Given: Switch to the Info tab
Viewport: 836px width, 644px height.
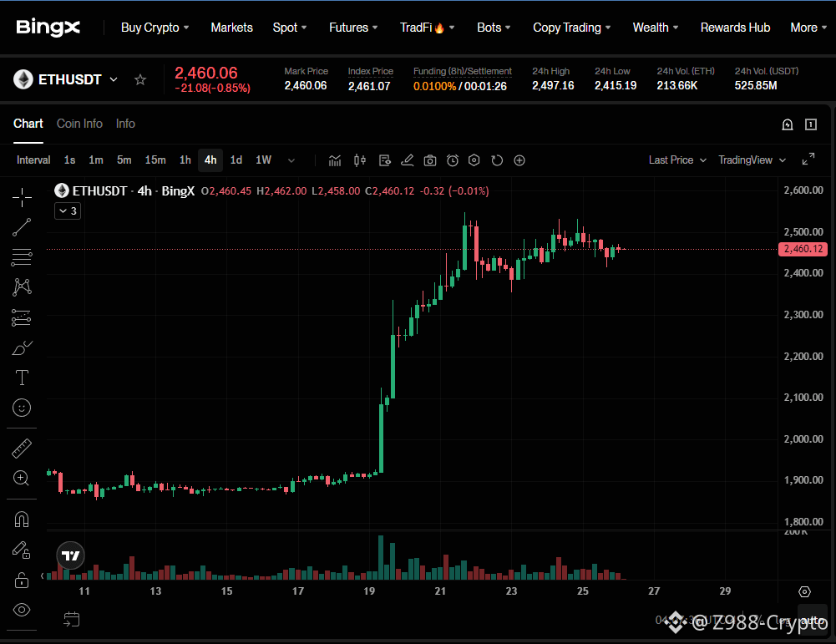Looking at the screenshot, I should click(x=125, y=124).
